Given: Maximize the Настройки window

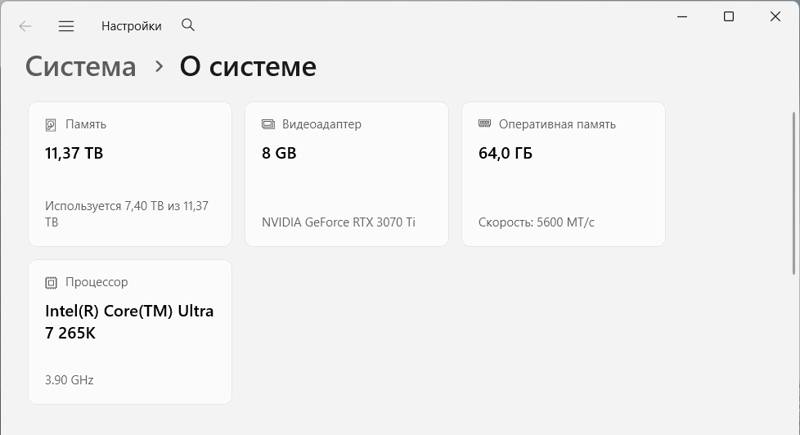Looking at the screenshot, I should pos(729,17).
